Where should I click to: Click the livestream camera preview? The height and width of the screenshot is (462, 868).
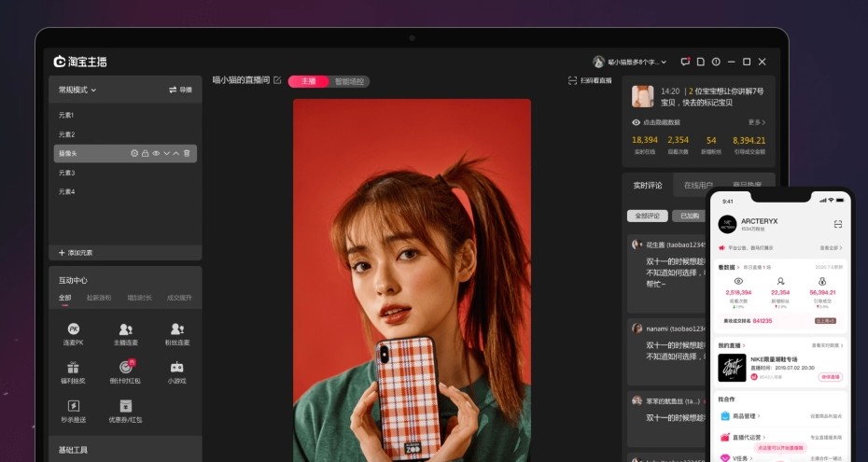click(412, 280)
